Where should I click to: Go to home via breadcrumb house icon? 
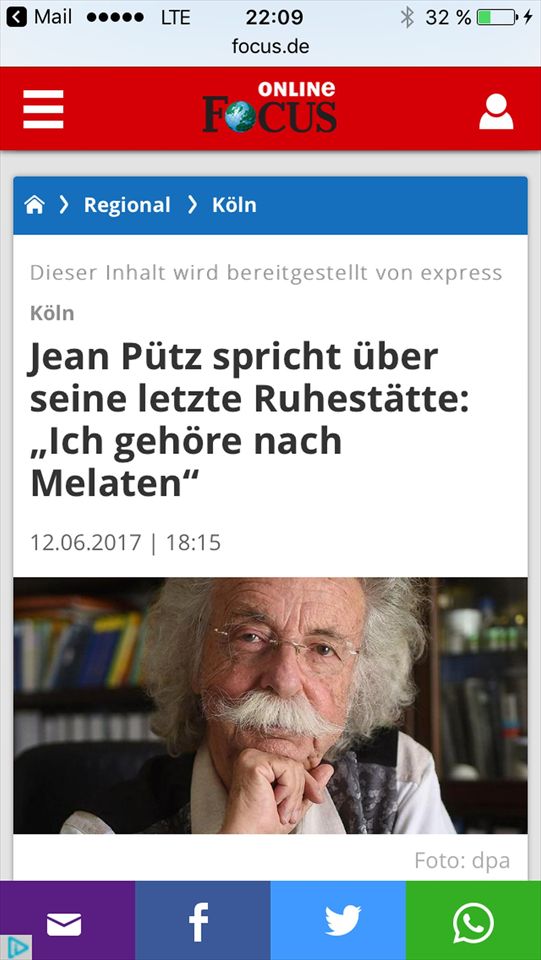point(34,205)
